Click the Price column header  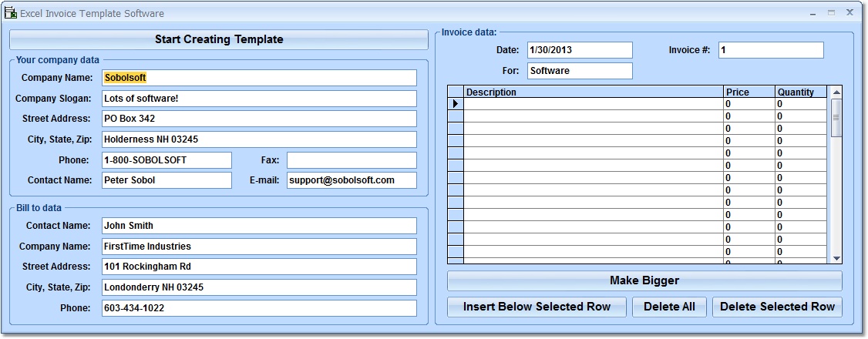pos(749,92)
